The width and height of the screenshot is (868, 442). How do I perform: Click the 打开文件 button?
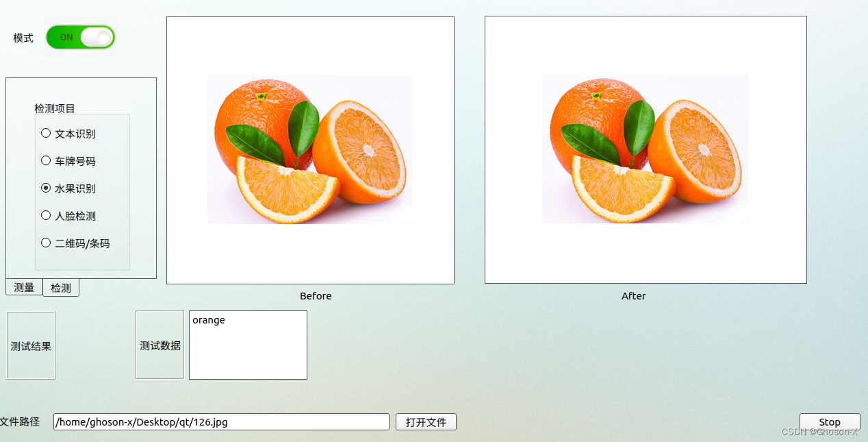[426, 422]
